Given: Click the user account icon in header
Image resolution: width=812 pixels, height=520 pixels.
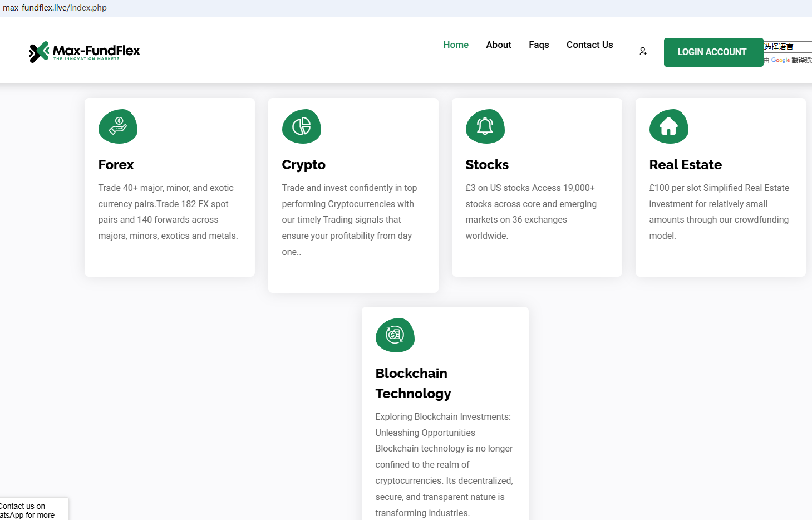Looking at the screenshot, I should [x=643, y=51].
